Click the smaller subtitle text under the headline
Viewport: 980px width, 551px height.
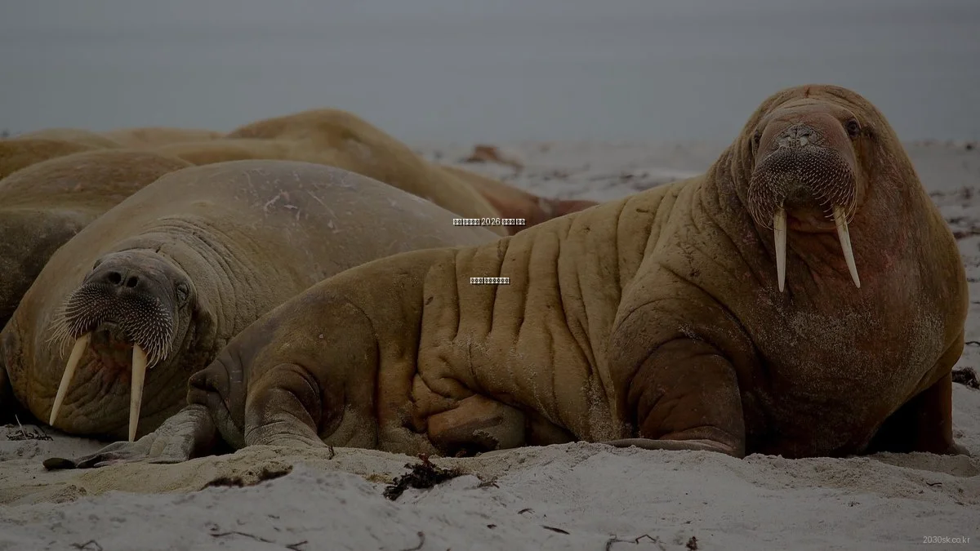pos(489,280)
